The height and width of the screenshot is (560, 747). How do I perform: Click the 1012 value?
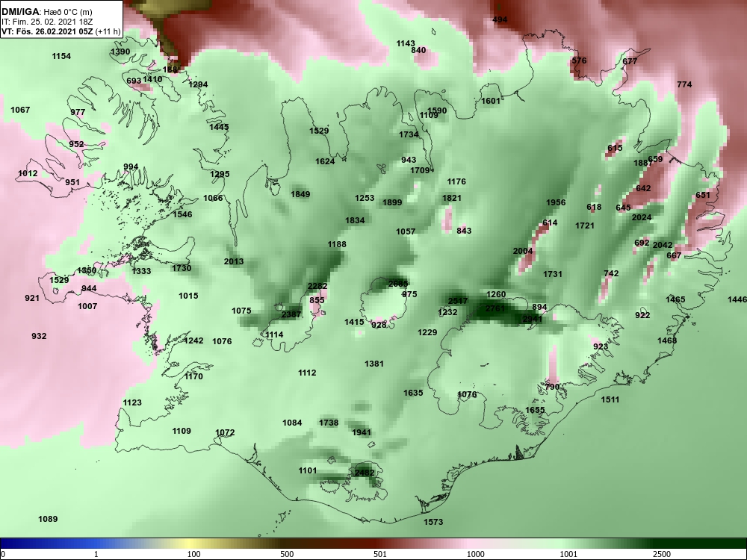[28, 173]
